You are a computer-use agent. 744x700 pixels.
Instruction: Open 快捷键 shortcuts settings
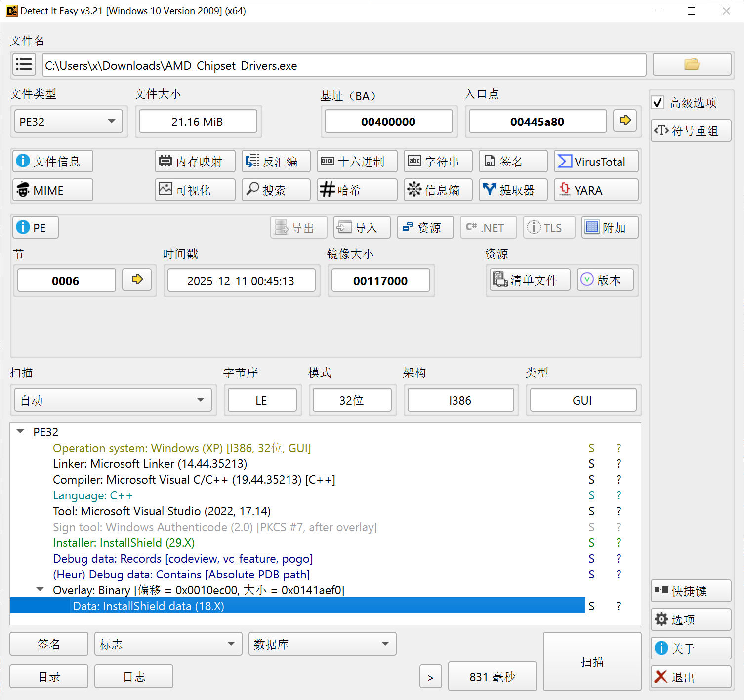pyautogui.click(x=691, y=591)
